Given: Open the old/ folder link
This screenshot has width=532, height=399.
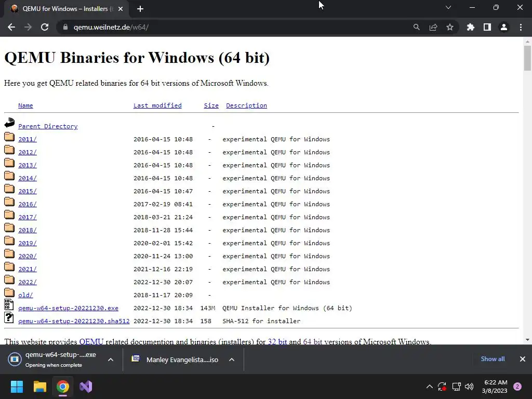Looking at the screenshot, I should click(25, 295).
